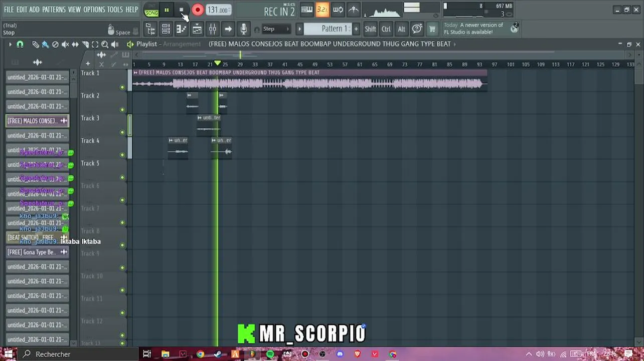Mute Track 4 green toggle

122,155
